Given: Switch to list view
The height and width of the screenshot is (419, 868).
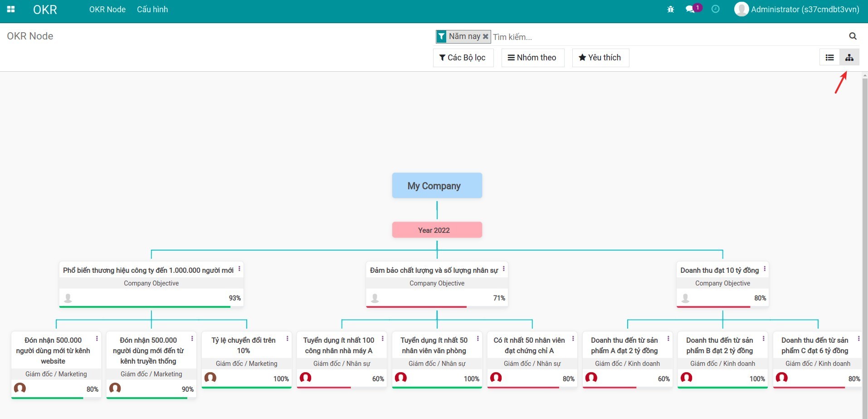Looking at the screenshot, I should pos(829,58).
